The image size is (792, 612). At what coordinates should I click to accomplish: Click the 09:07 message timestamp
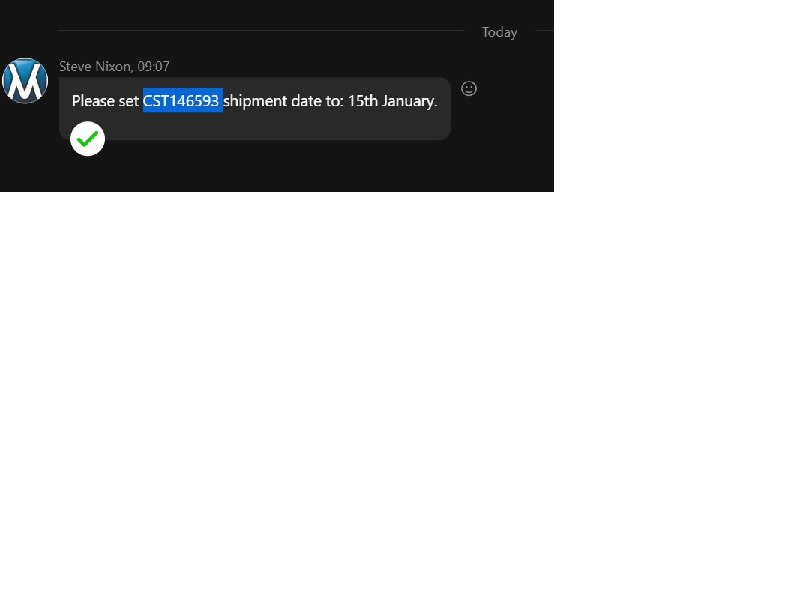154,66
